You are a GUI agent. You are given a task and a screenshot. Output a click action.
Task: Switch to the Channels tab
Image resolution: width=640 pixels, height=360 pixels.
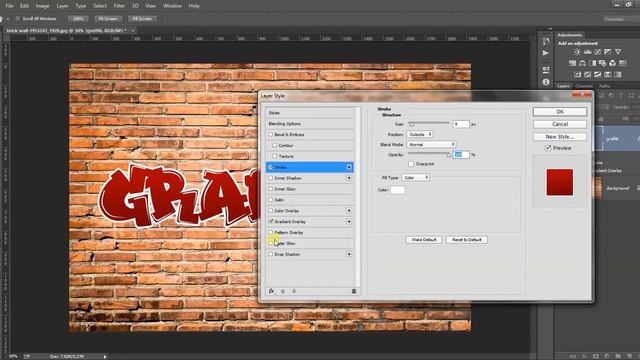coord(584,86)
